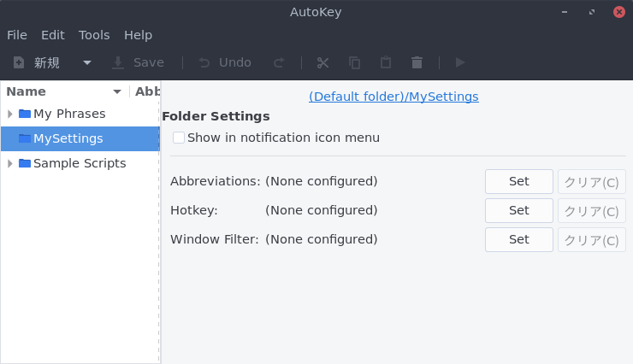Click the Cut scissors icon
Screen dimensions: 633x364
pos(322,62)
